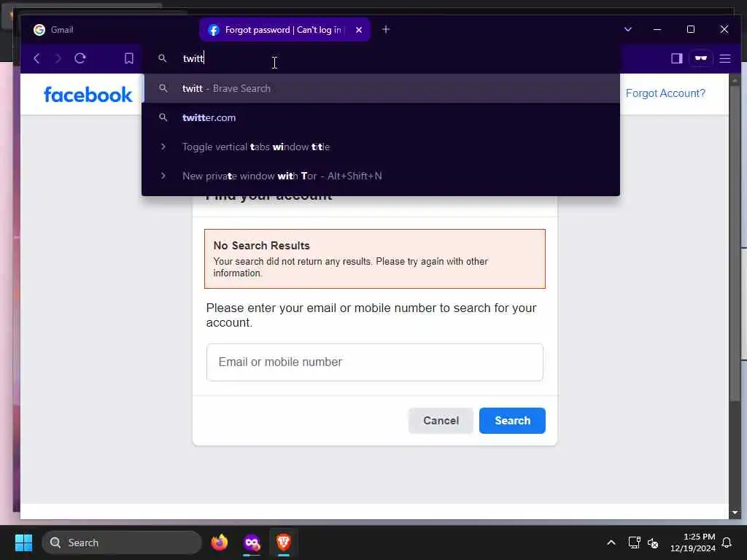Viewport: 747px width, 560px height.
Task: Show hidden system tray icons
Action: 611,542
